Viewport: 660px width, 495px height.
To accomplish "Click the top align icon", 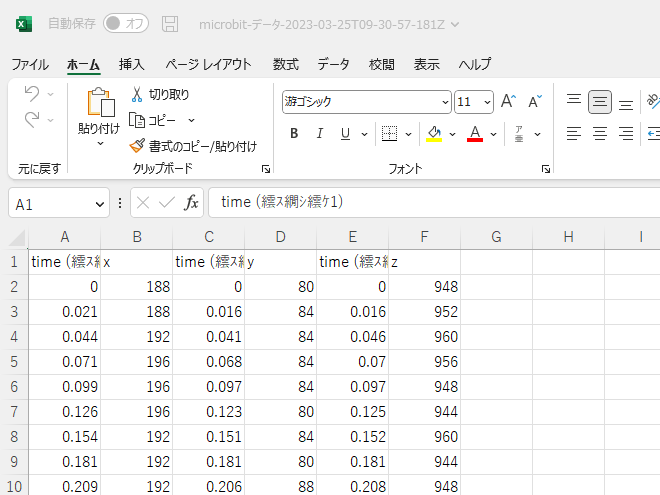I will (x=574, y=101).
